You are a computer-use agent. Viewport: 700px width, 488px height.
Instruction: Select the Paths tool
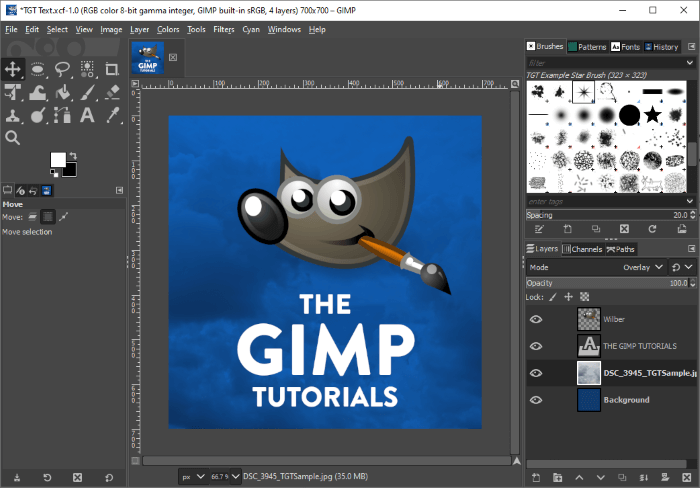[x=62, y=116]
